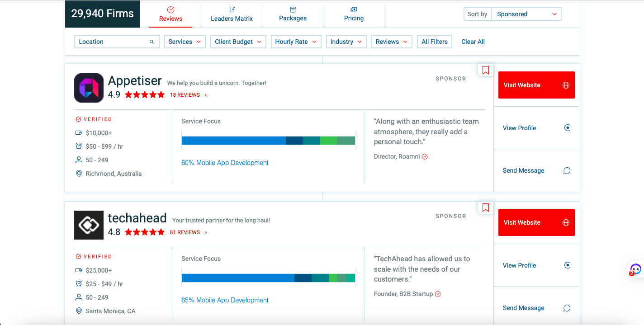Click the verified checkmark next to Director, Roamni
Image resolution: width=644 pixels, height=325 pixels.
click(x=425, y=156)
